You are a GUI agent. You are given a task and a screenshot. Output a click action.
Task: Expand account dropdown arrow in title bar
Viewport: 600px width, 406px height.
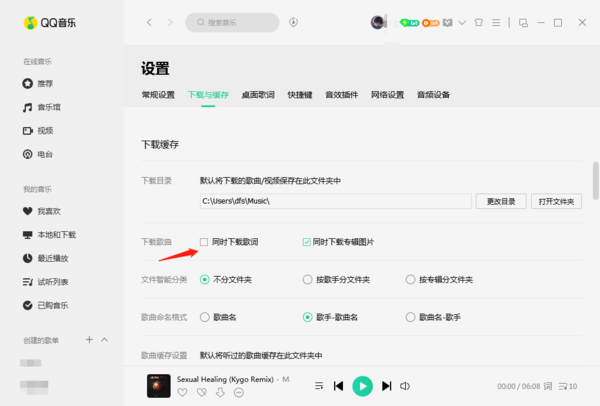462,22
